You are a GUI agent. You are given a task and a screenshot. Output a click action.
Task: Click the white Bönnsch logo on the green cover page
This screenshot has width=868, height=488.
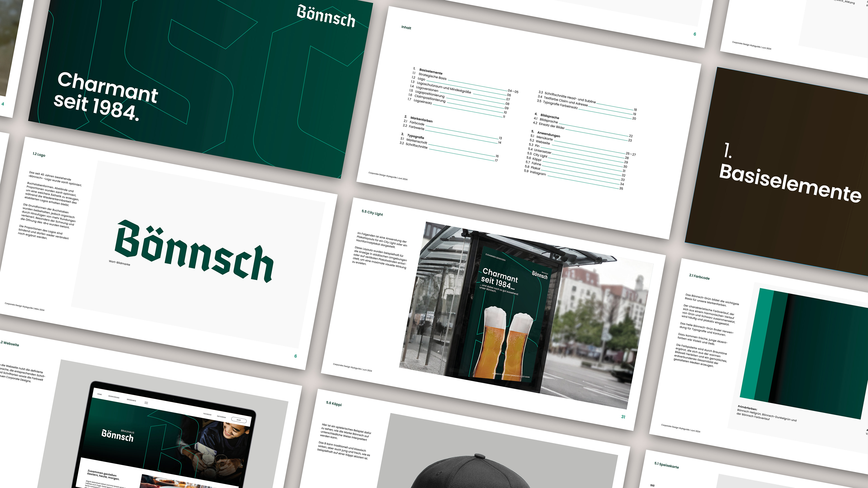coord(326,16)
